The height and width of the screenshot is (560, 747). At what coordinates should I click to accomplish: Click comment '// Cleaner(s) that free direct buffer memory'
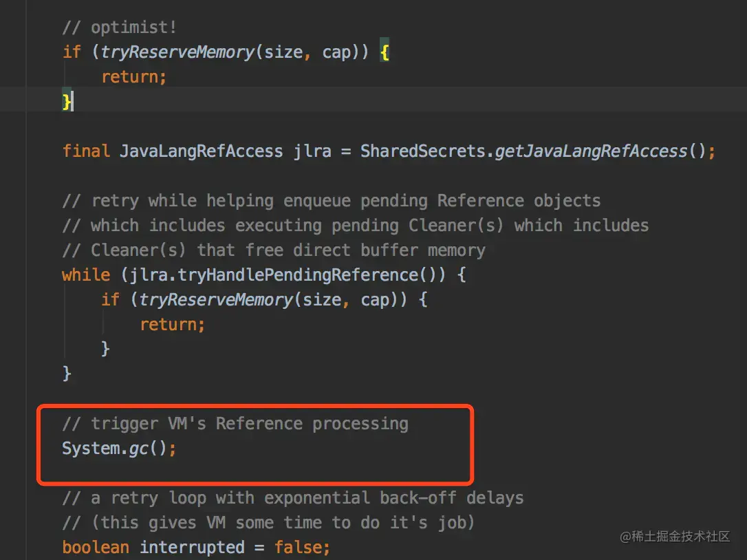274,250
